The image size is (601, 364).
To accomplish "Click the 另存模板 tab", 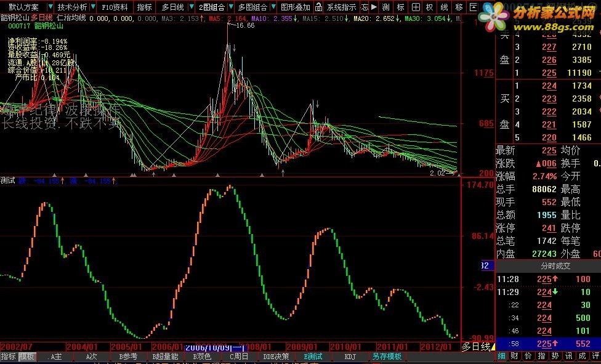I will pyautogui.click(x=386, y=357).
